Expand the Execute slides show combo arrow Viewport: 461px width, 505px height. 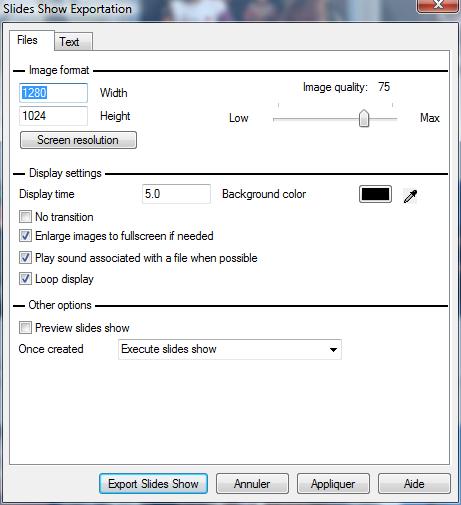333,350
